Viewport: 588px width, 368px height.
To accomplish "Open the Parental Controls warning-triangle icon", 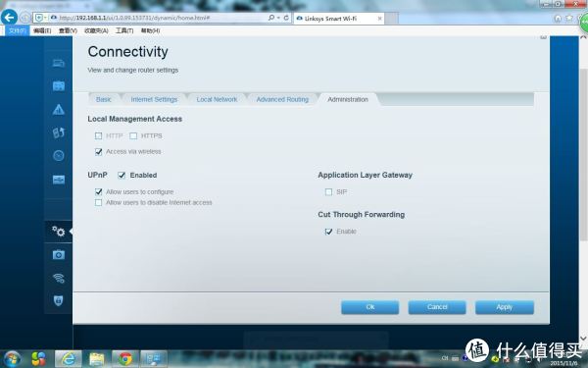I will pos(59,109).
